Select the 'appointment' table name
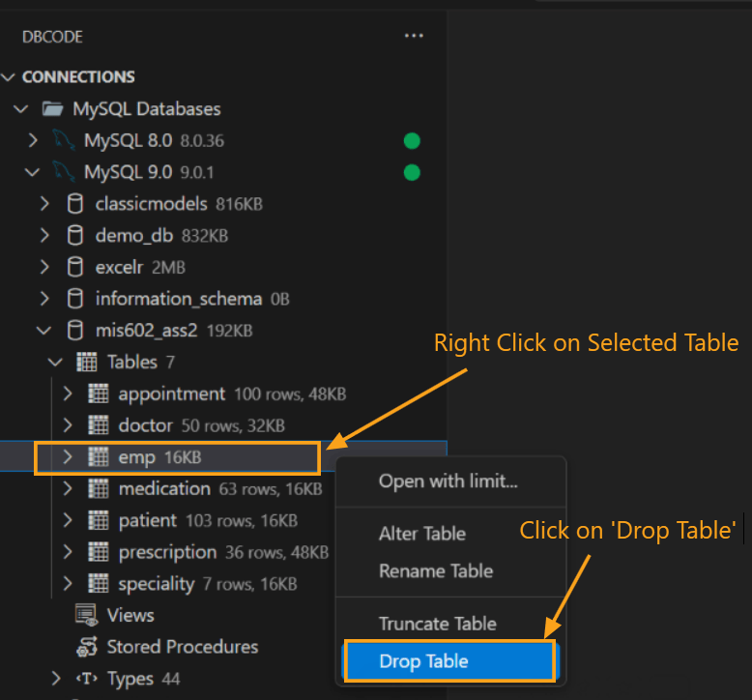752x700 pixels. pyautogui.click(x=171, y=394)
